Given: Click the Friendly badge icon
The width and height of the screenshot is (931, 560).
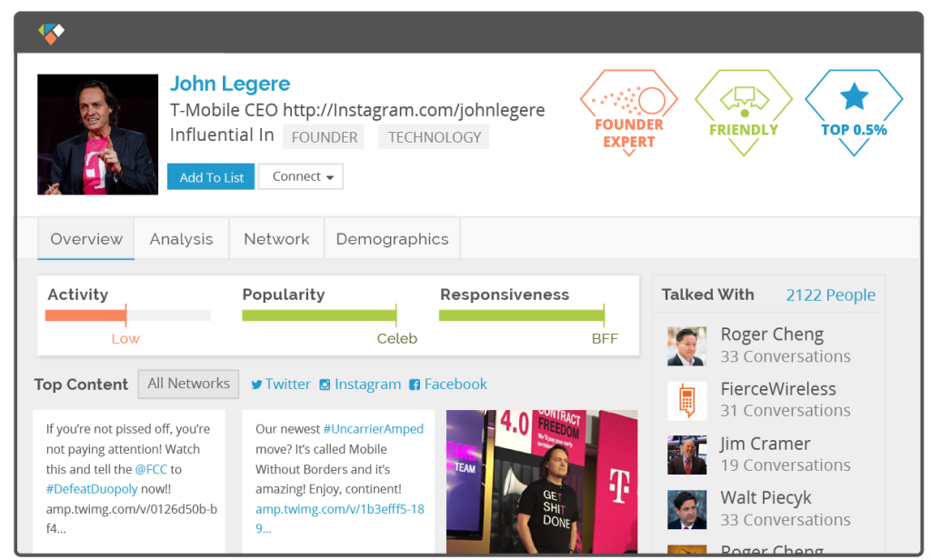Looking at the screenshot, I should [744, 113].
